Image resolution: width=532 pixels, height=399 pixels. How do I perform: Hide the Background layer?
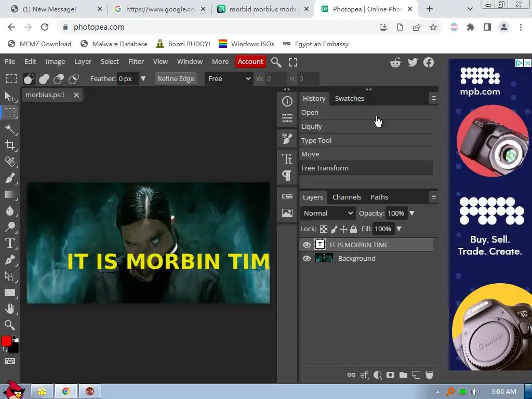pyautogui.click(x=307, y=259)
